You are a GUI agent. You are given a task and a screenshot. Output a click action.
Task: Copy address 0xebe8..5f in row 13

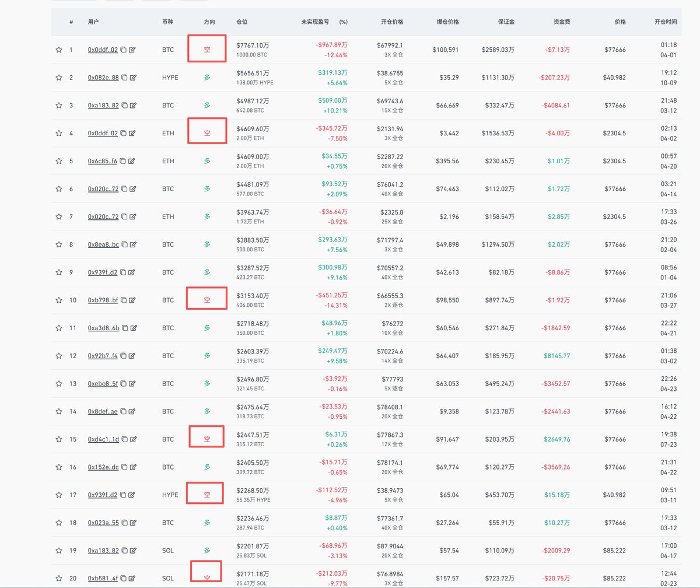123,384
